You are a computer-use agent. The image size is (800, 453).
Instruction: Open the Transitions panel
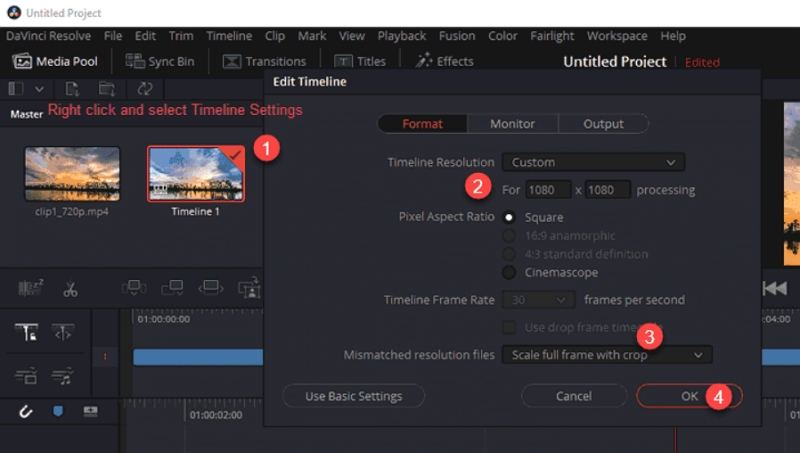pos(264,61)
